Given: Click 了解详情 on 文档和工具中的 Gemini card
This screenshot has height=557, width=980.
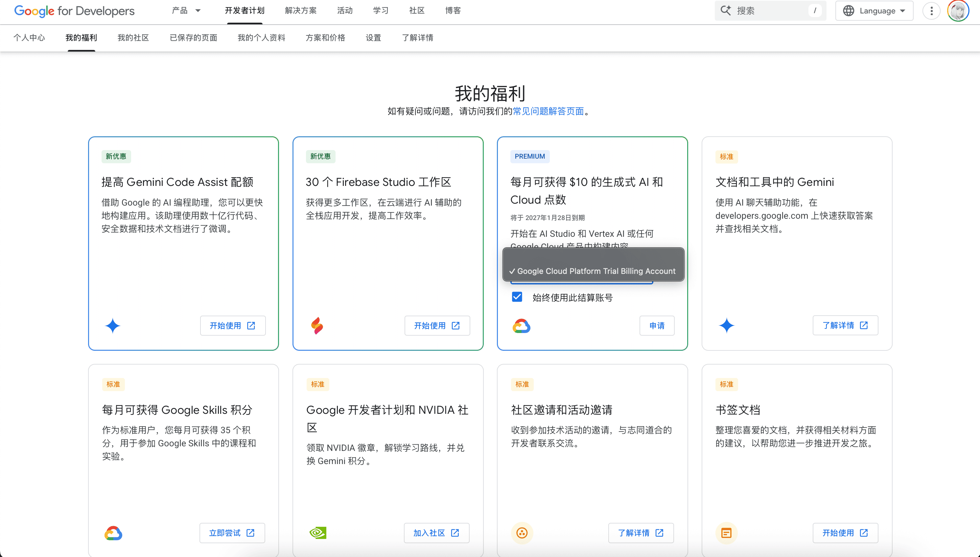Looking at the screenshot, I should click(846, 325).
